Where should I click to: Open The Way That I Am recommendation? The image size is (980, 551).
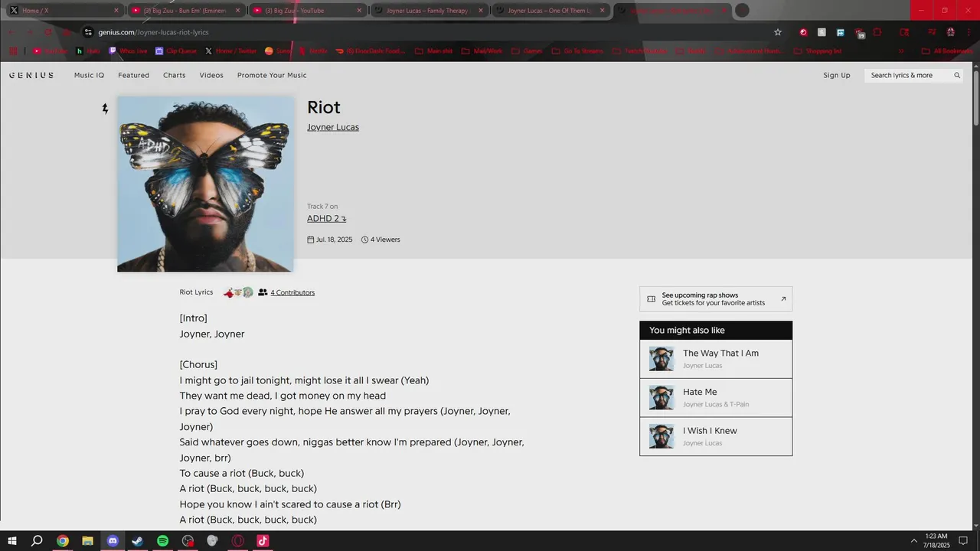click(x=716, y=359)
